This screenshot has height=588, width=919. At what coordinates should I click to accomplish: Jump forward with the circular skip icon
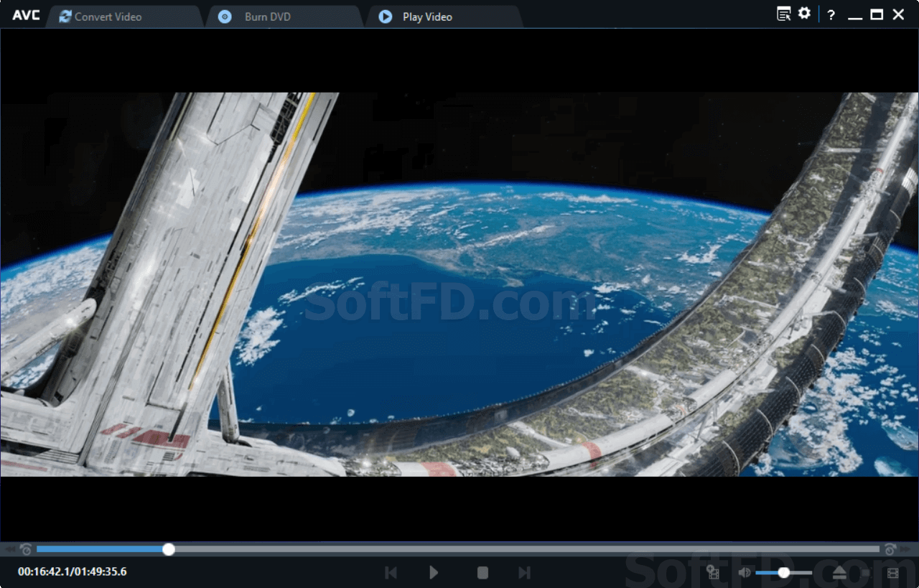(890, 549)
